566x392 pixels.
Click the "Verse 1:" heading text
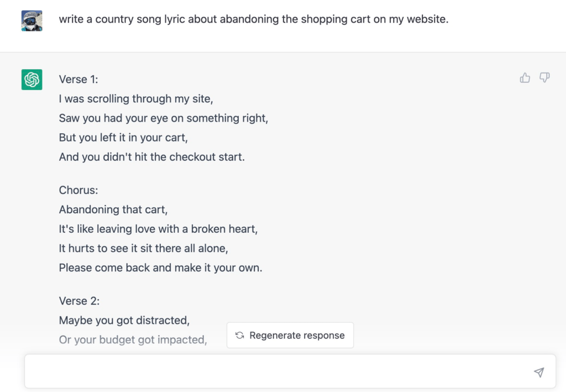[x=78, y=80]
